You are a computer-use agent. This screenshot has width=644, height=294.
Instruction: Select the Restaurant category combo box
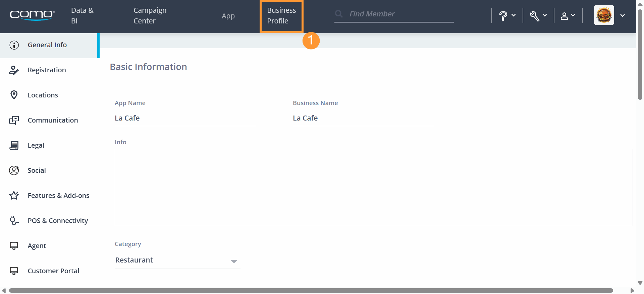(x=177, y=260)
